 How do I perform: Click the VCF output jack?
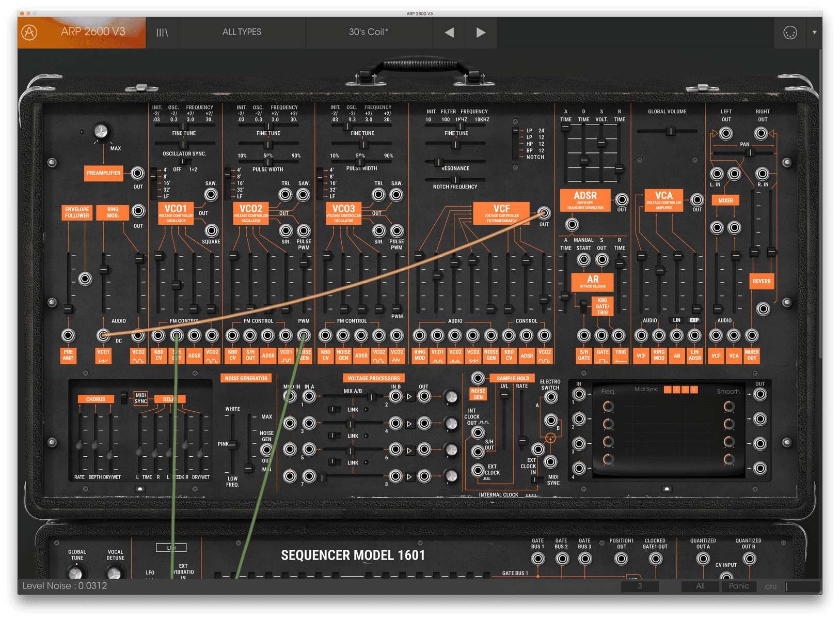coord(544,213)
